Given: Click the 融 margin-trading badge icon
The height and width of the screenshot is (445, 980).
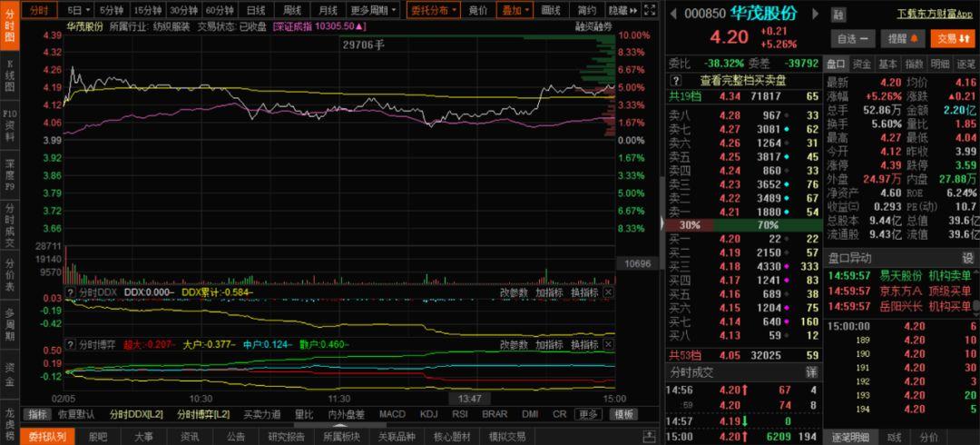Looking at the screenshot, I should pos(838,15).
